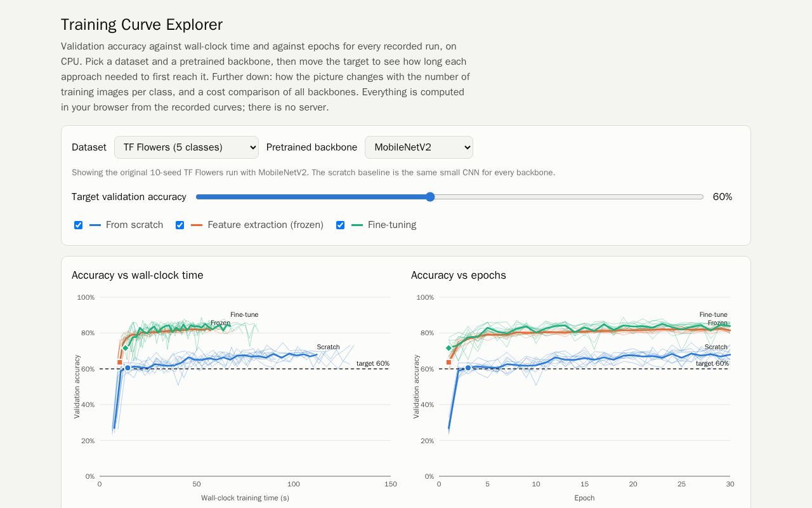Click the 10-seed TF Flowers run note

pos(313,173)
